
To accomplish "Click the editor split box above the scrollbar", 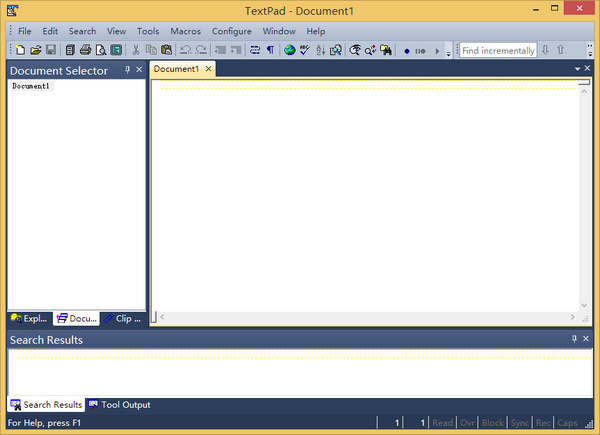I will [x=584, y=83].
